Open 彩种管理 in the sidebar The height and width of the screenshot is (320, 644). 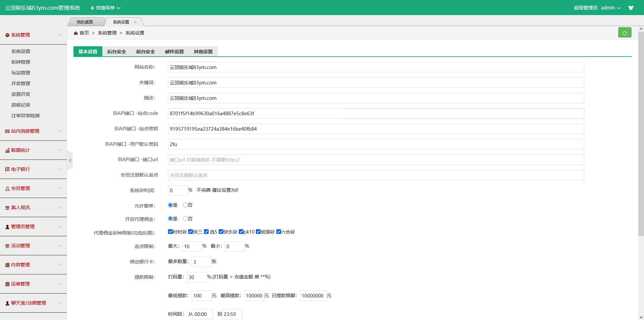21,62
